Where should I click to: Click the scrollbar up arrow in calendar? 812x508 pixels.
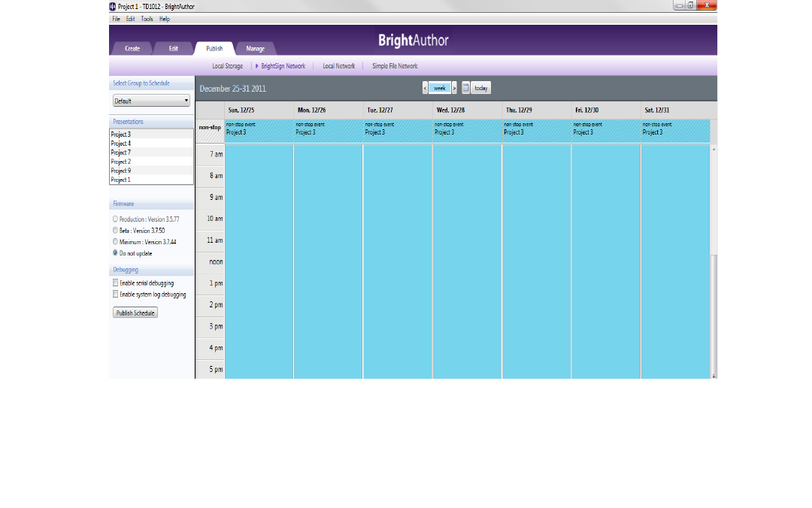pos(714,149)
